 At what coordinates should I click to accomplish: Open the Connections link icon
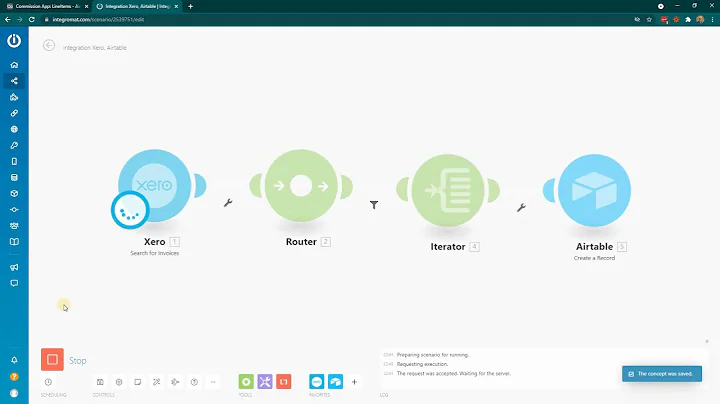(14, 113)
